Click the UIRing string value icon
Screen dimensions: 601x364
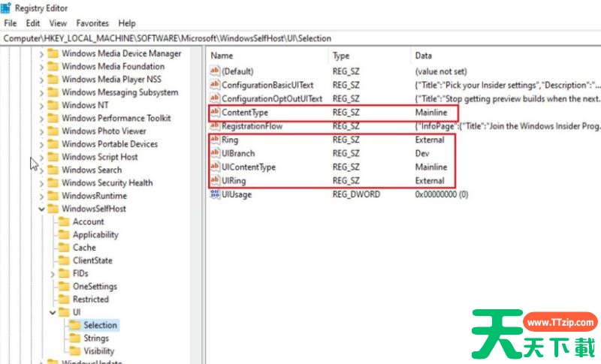(215, 180)
